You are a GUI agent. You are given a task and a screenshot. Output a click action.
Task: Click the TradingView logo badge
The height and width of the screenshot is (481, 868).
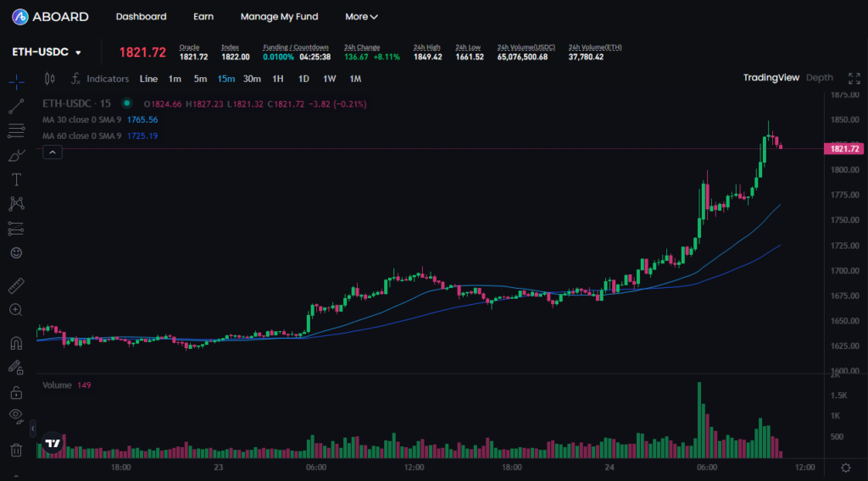[53, 443]
